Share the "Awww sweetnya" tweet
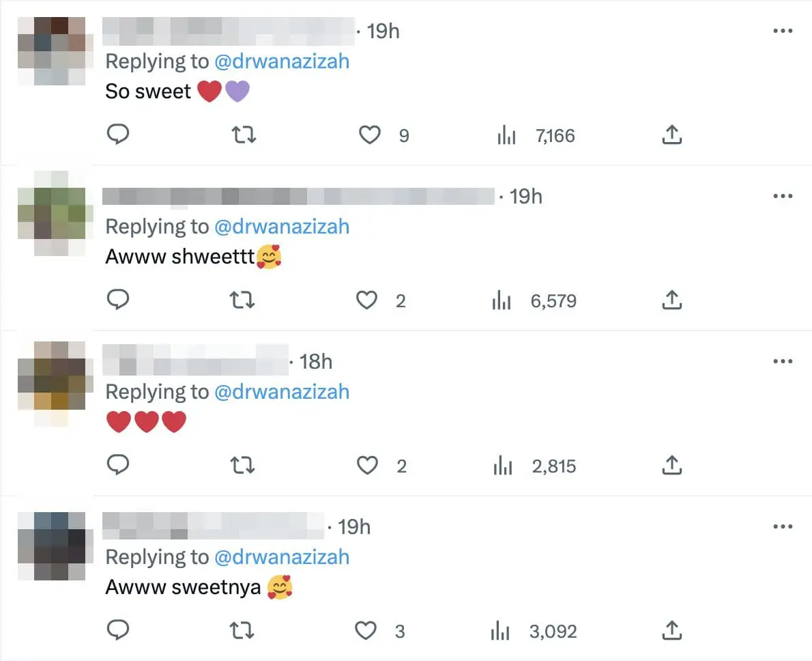Viewport: 812px width, 661px height. tap(672, 631)
